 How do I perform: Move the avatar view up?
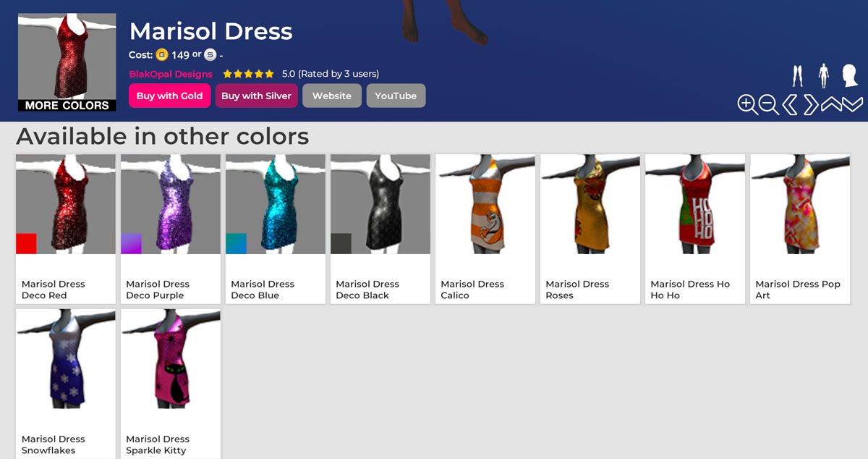(832, 105)
